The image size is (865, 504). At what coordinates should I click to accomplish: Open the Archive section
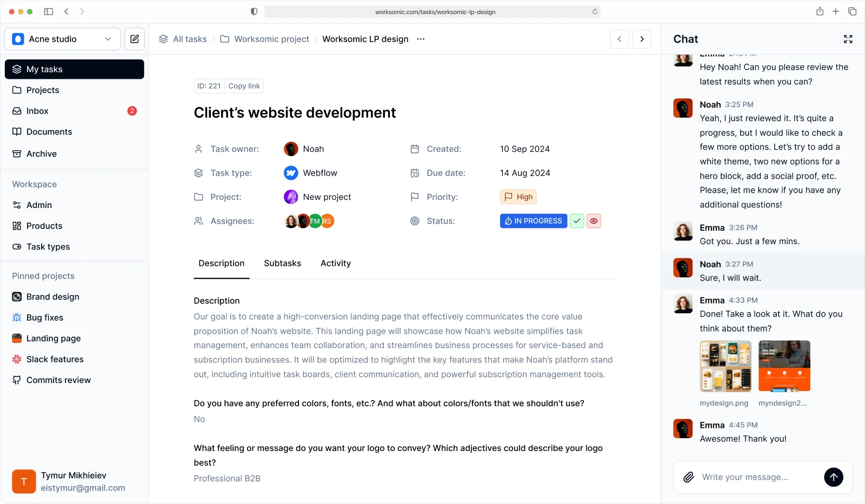point(41,153)
